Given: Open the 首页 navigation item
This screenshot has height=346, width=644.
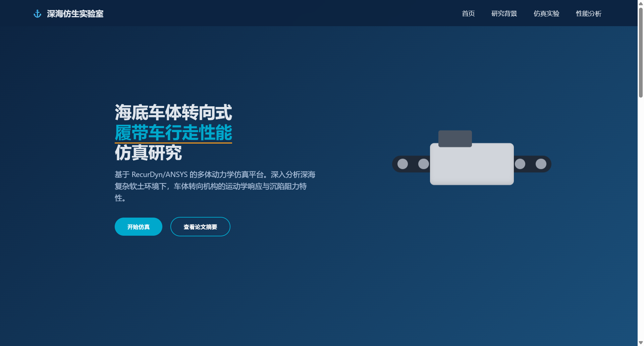Looking at the screenshot, I should click(468, 14).
